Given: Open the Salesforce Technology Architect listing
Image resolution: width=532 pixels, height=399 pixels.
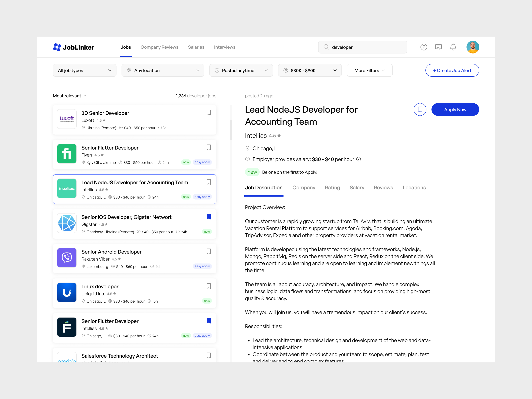Looking at the screenshot, I should [x=134, y=355].
